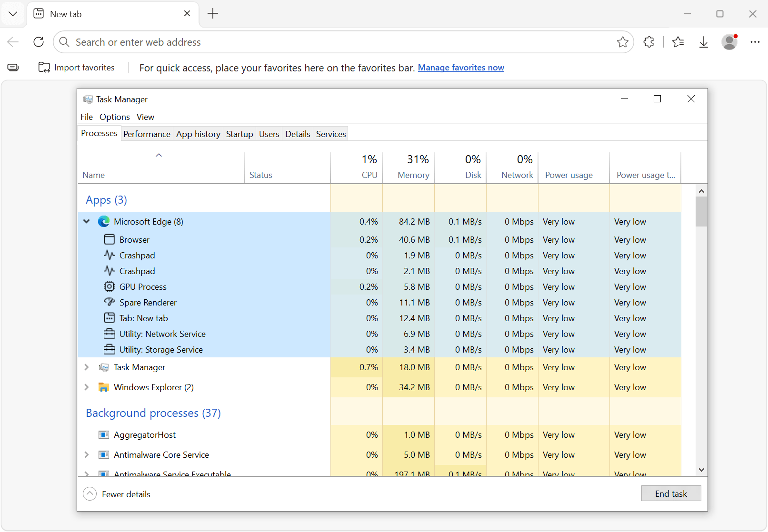Open the Manage favorites now link
768x532 pixels.
(461, 68)
